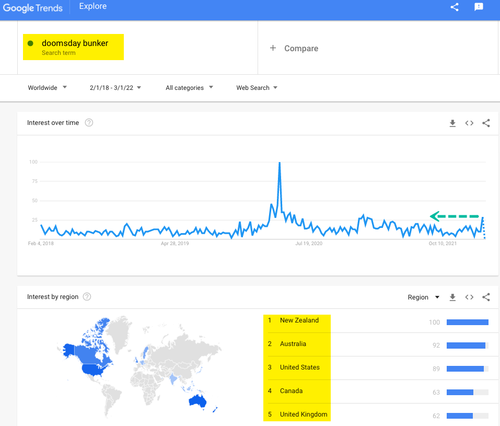
Task: Download Interest over time data
Action: click(x=452, y=123)
